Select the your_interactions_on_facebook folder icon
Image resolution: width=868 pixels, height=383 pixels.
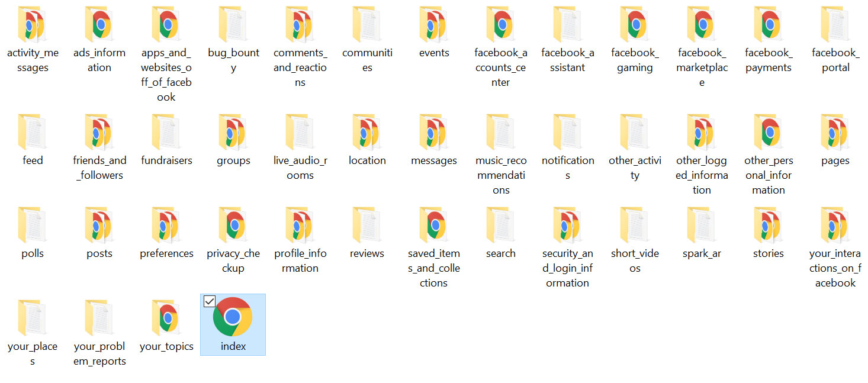tap(835, 225)
